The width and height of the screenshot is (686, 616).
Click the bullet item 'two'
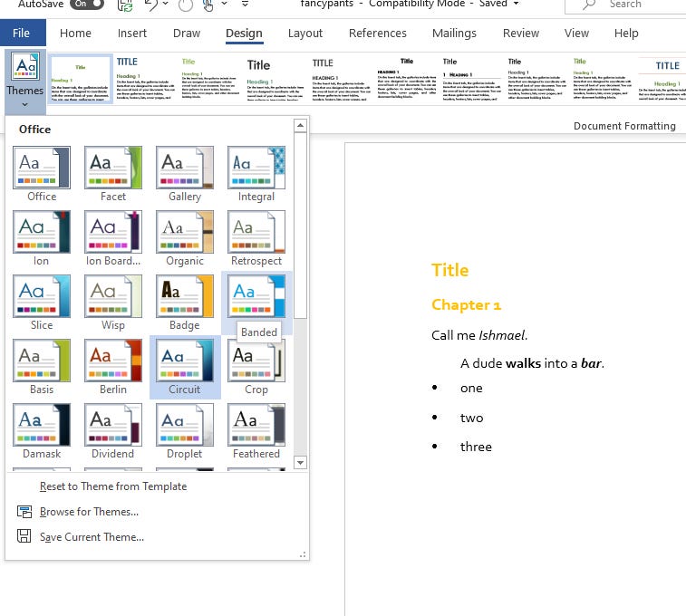471,418
